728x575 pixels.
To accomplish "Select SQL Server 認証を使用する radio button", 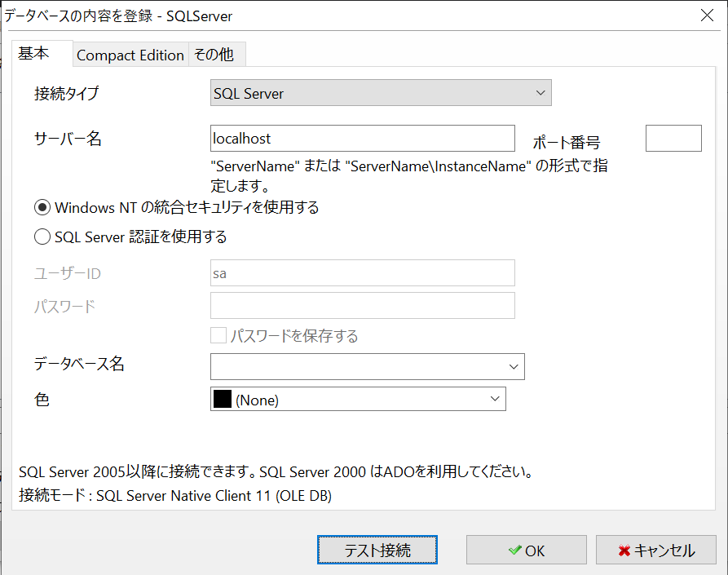I will (x=42, y=237).
